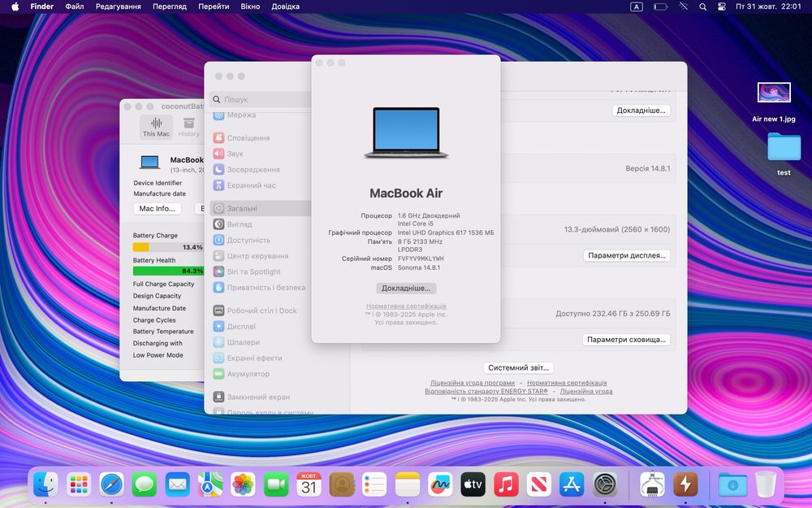Open the Trash in the Dock
This screenshot has height=508, width=812.
click(x=766, y=484)
